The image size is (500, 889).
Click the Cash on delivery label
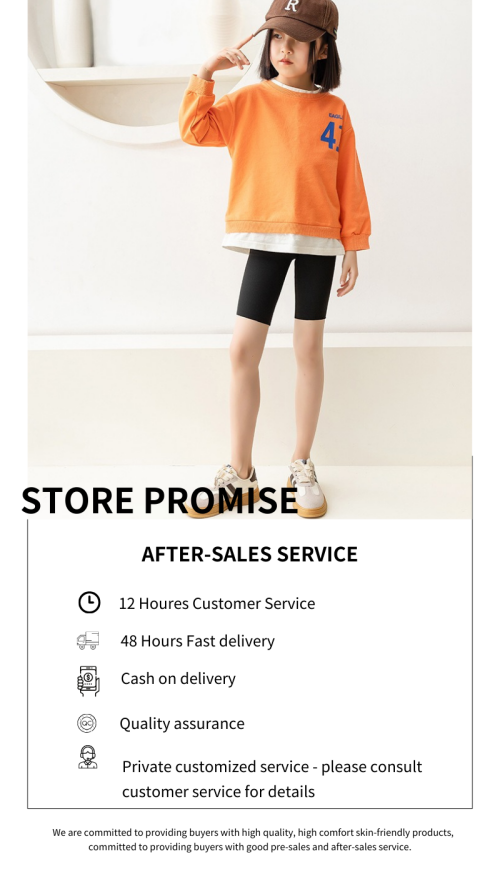(x=178, y=679)
